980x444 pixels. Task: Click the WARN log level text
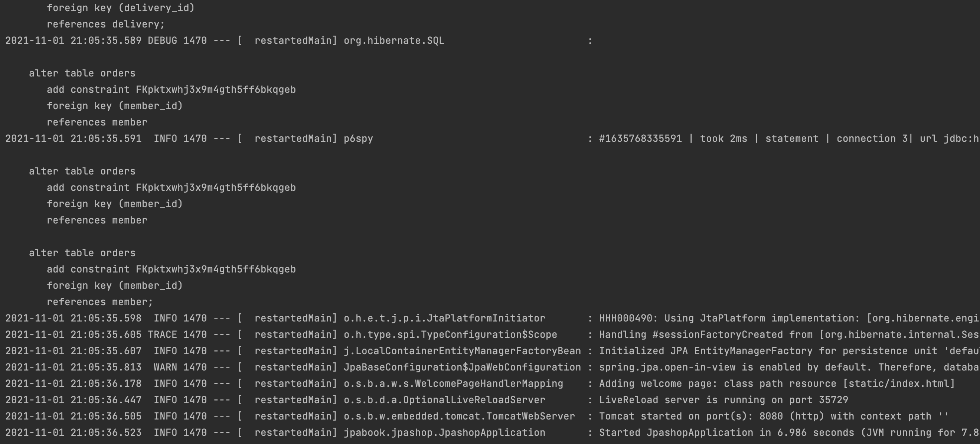click(x=165, y=367)
